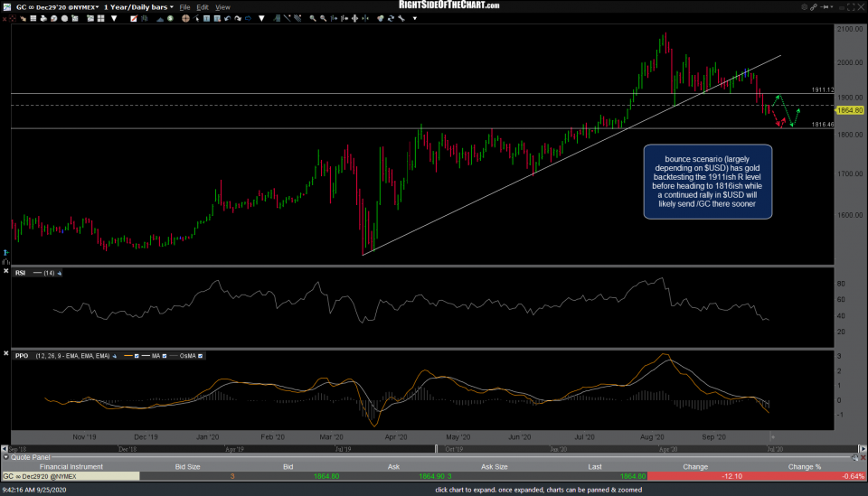
Task: Click the 1911.12 horizontal line label
Action: click(823, 89)
